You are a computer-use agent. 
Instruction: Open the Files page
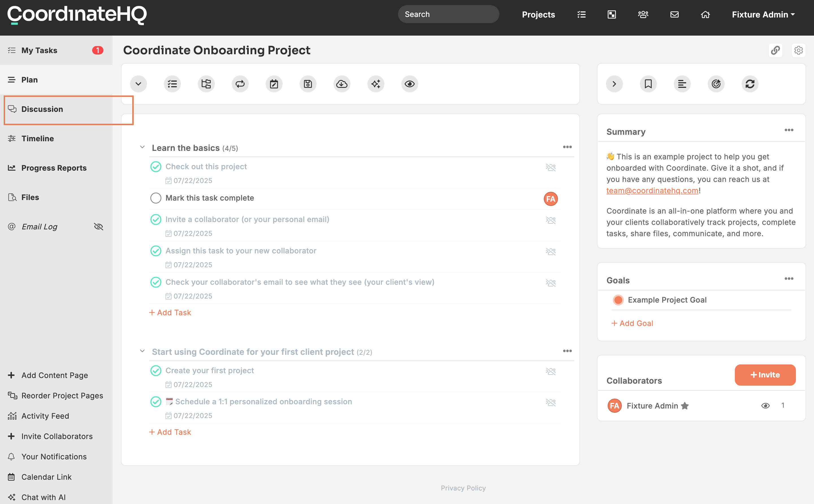coord(56,197)
